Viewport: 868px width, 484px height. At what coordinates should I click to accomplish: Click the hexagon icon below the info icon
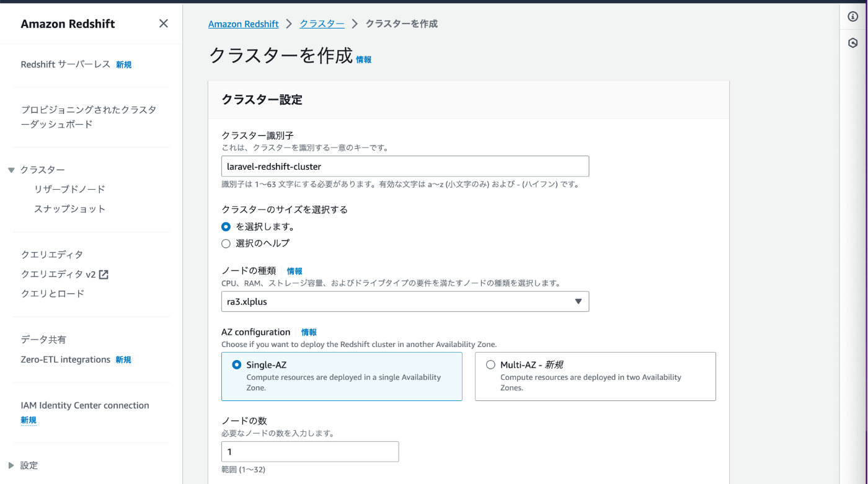[852, 43]
